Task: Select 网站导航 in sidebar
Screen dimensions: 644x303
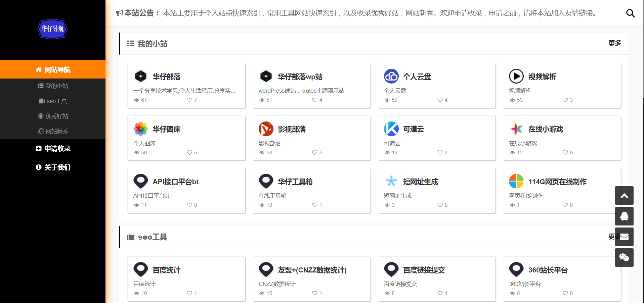Action: 53,69
